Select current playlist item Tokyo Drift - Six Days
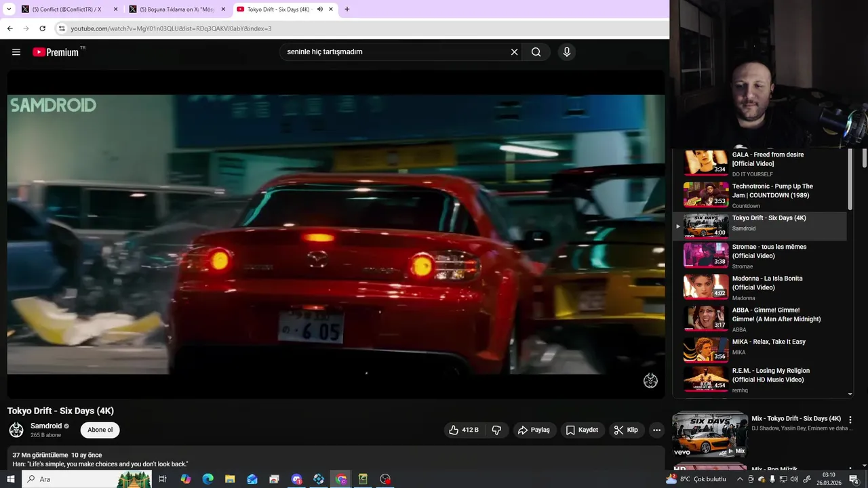The image size is (868, 488). click(x=759, y=226)
